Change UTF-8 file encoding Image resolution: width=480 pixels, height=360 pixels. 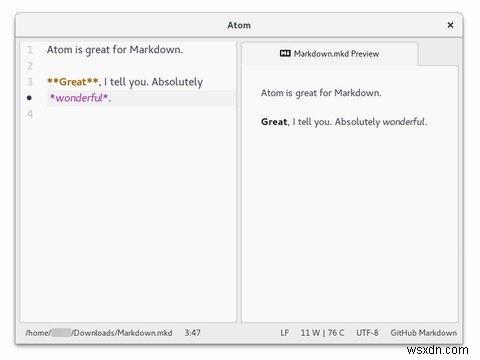pos(367,333)
